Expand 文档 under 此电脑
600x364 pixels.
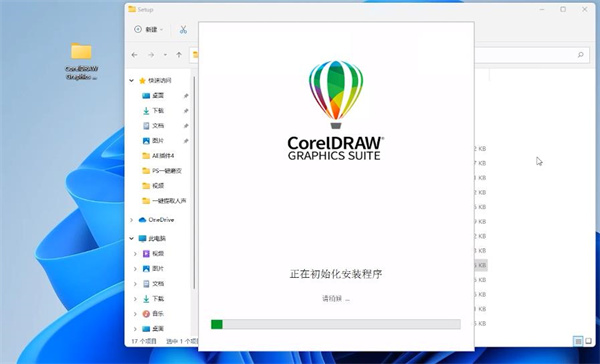(x=135, y=284)
